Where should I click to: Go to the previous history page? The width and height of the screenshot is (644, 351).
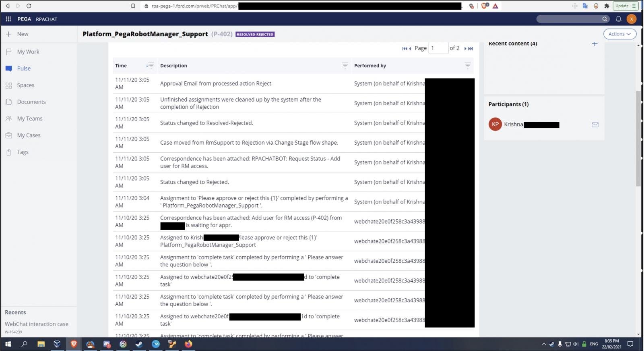tap(410, 48)
